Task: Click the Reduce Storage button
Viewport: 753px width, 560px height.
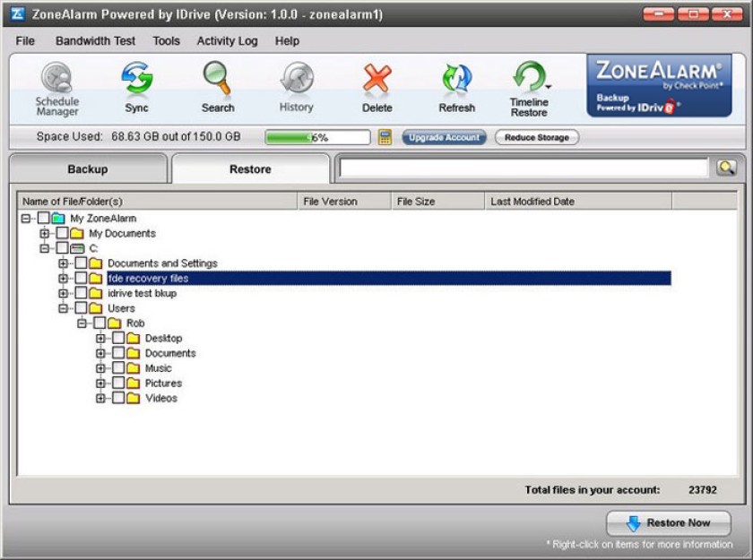Action: tap(537, 138)
